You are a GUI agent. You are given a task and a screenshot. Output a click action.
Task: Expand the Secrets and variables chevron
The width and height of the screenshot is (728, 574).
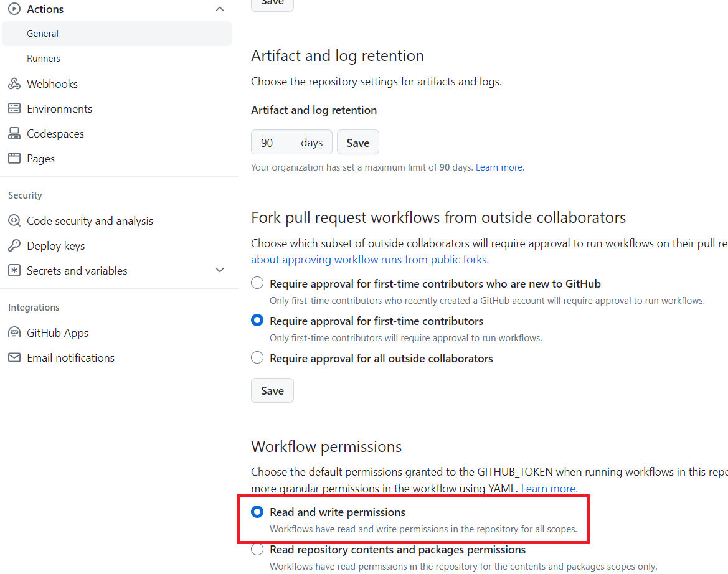click(219, 271)
